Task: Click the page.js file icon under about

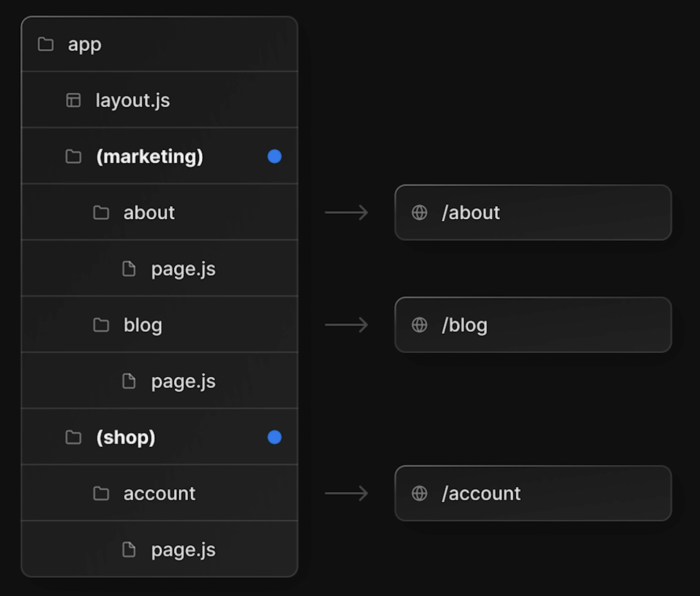Action: click(129, 269)
